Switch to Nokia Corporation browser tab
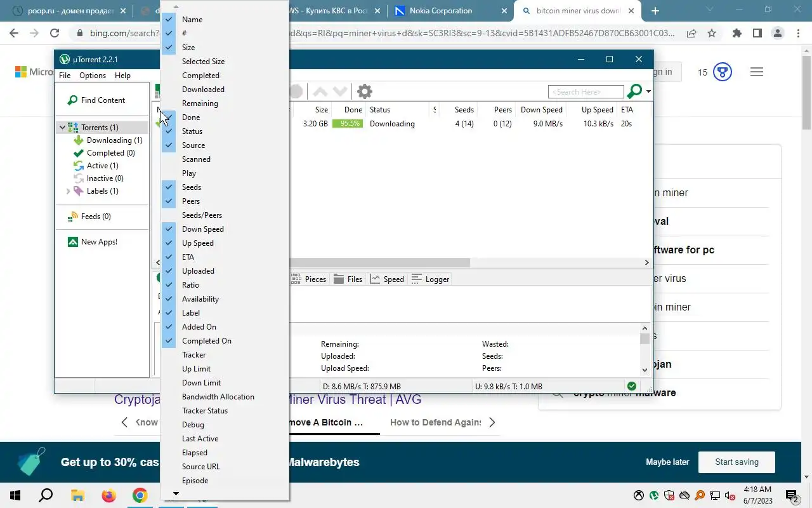812x508 pixels. pos(440,11)
